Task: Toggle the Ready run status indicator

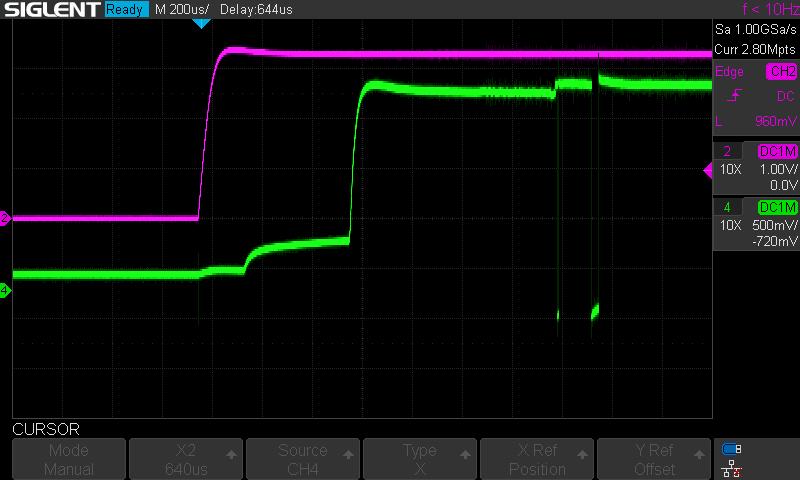Action: [126, 10]
